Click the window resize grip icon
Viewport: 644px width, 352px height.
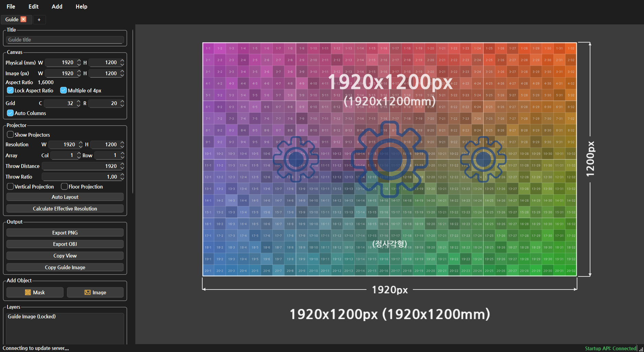coord(641,349)
